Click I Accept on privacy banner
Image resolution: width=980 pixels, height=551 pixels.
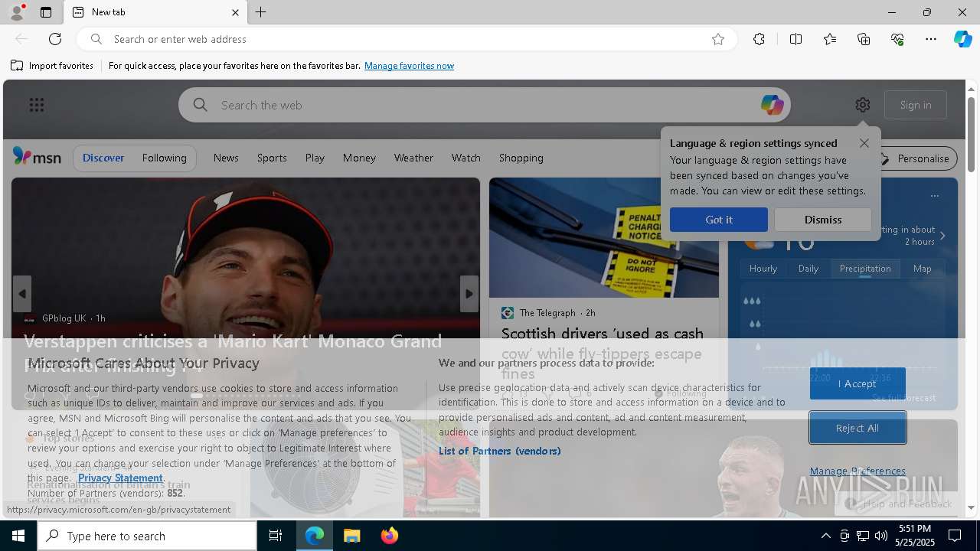tap(857, 383)
